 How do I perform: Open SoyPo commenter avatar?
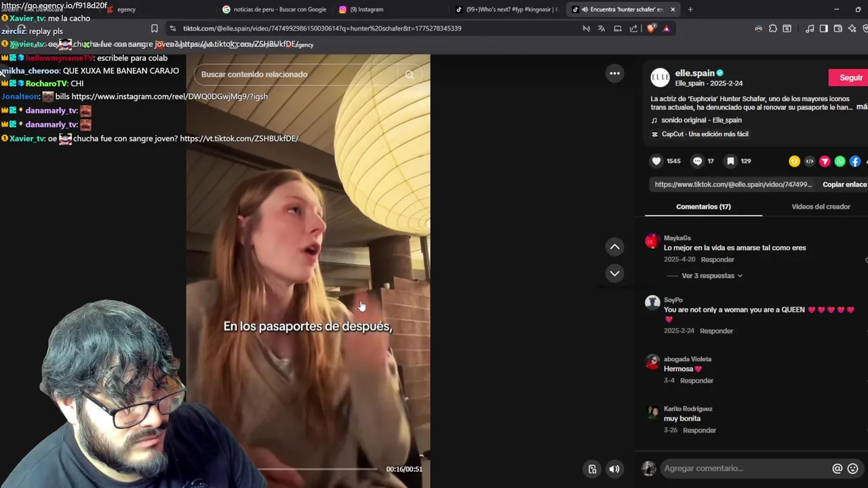[652, 303]
